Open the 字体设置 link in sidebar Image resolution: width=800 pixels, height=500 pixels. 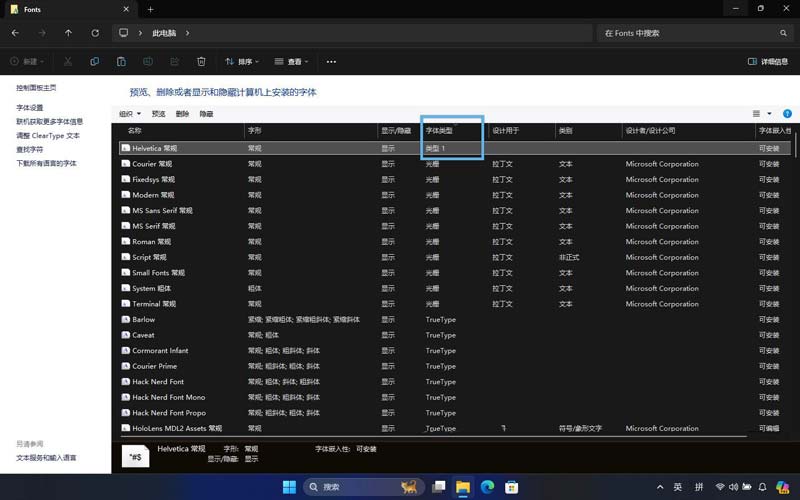coord(30,108)
